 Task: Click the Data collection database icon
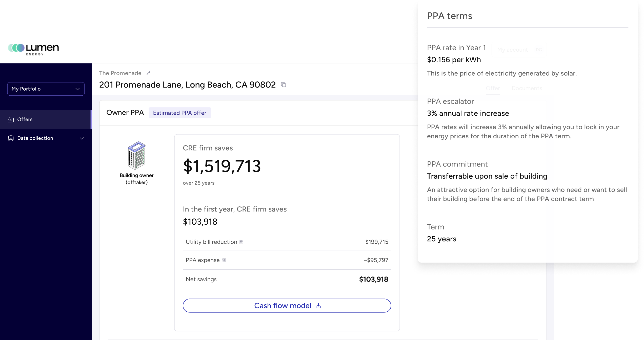(11, 138)
